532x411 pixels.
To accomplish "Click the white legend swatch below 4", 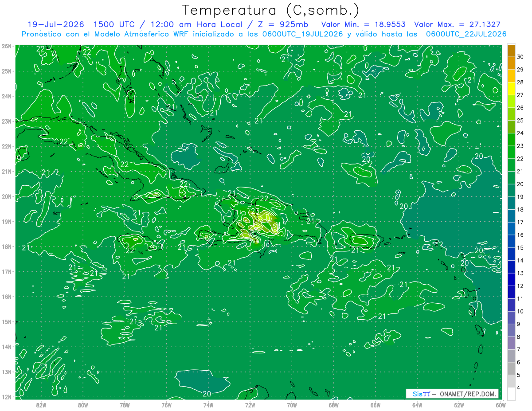I will click(511, 394).
